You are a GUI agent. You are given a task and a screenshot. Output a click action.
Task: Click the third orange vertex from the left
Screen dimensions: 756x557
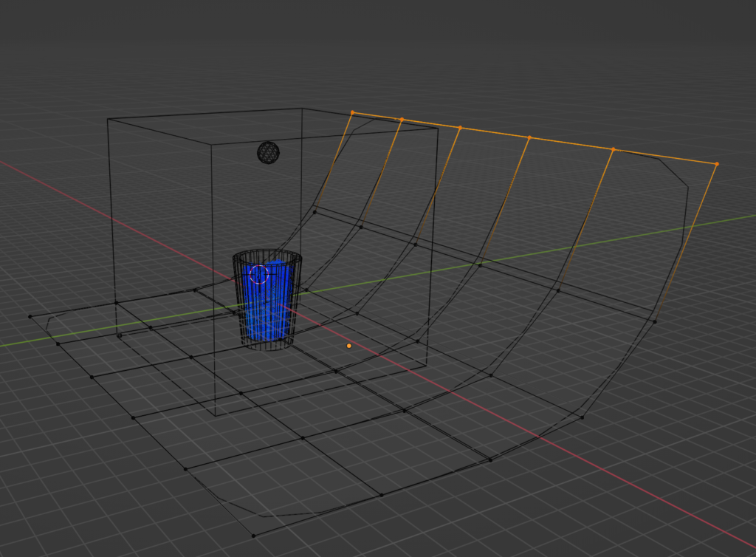coord(460,128)
